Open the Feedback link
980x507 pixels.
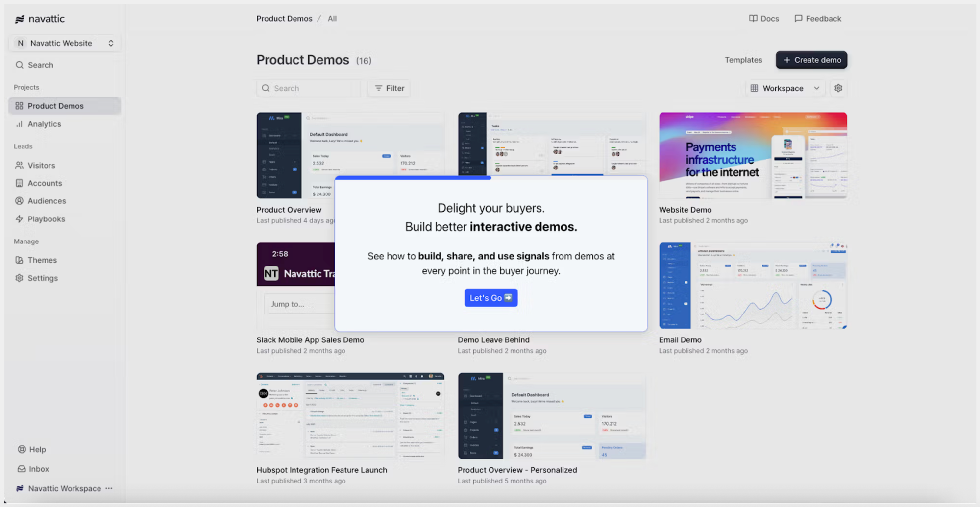tap(818, 18)
